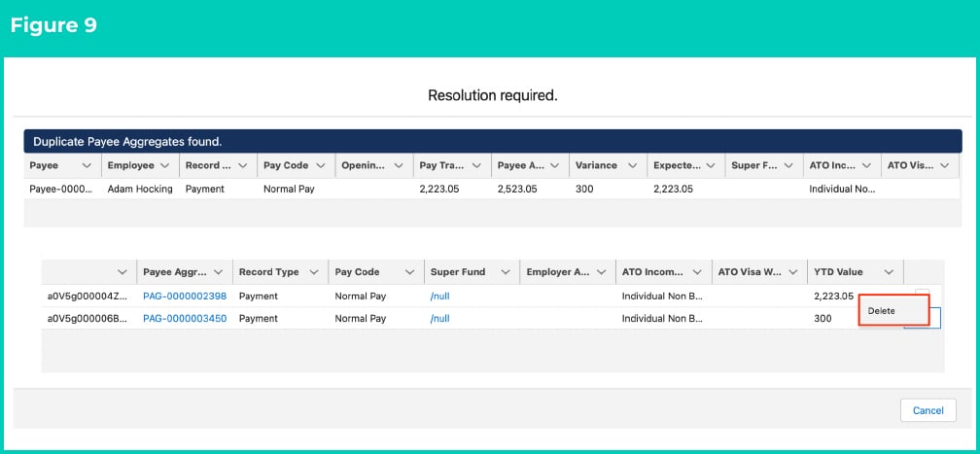Open the 'ATO Vis...' column header dropdown
This screenshot has width=980, height=454.
[x=944, y=165]
